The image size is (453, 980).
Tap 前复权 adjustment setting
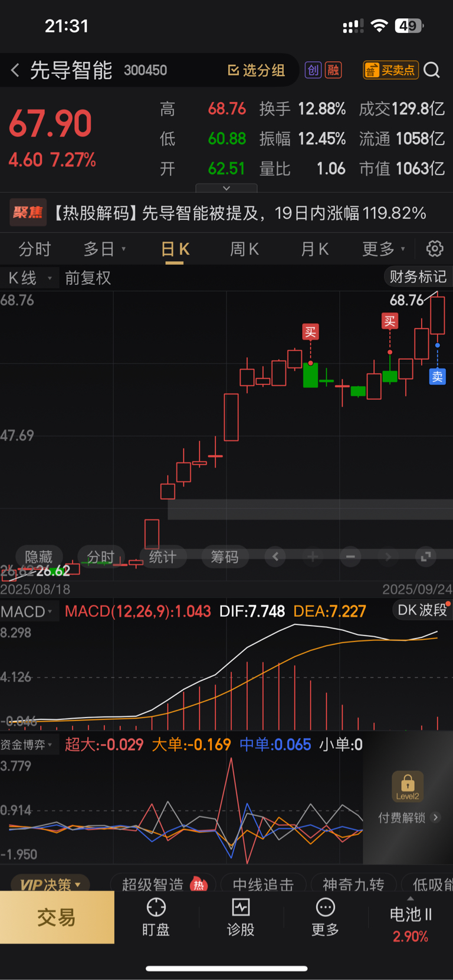[x=88, y=278]
